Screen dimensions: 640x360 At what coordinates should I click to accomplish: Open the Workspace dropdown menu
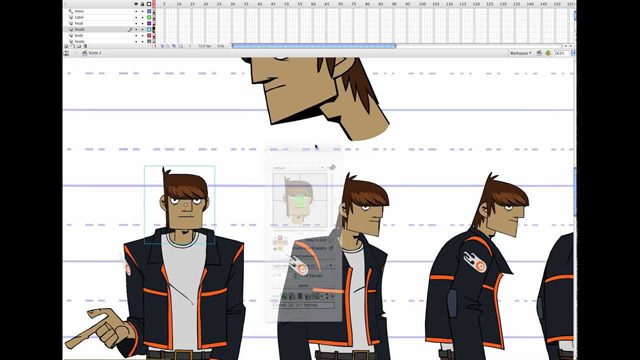click(x=520, y=53)
